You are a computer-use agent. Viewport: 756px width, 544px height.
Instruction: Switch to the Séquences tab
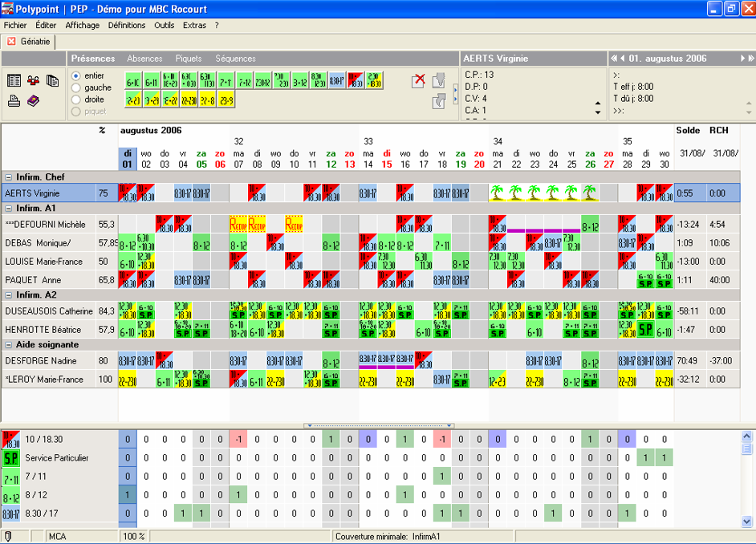(235, 59)
